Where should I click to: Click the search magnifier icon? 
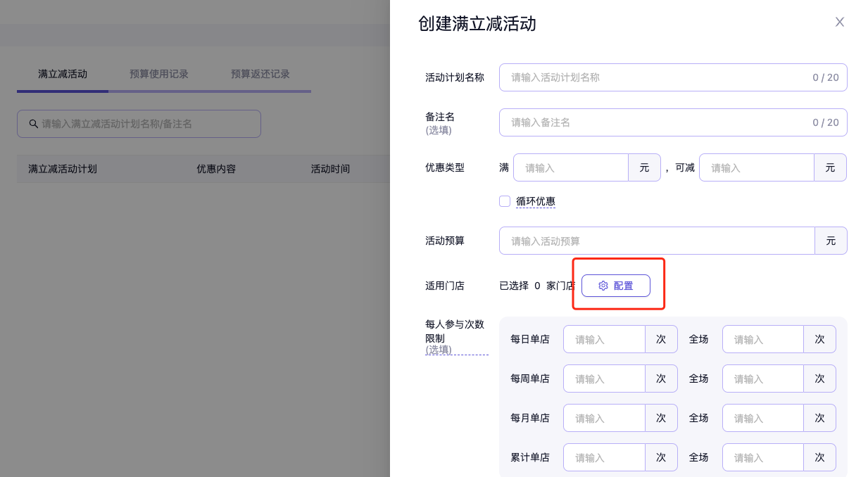[x=33, y=124]
